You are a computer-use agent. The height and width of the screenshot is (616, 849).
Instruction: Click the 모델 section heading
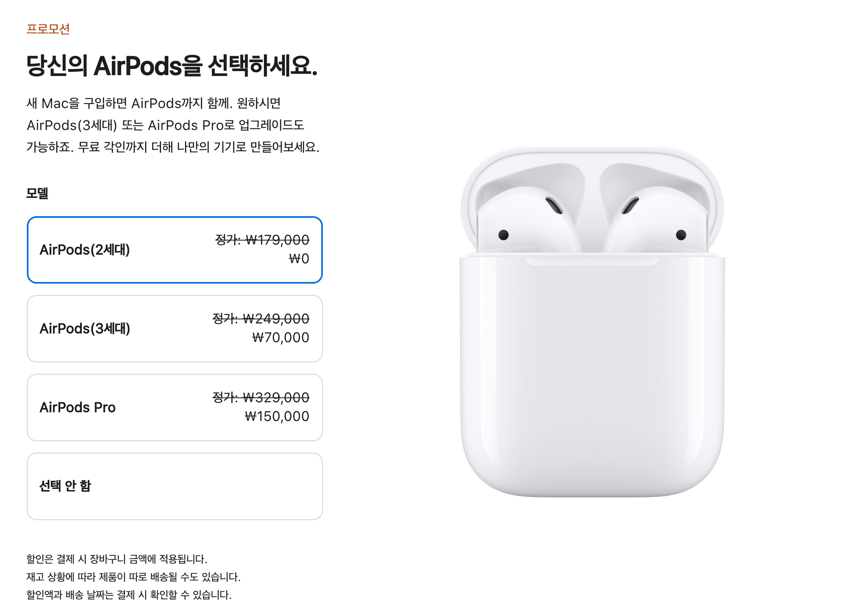pos(37,193)
